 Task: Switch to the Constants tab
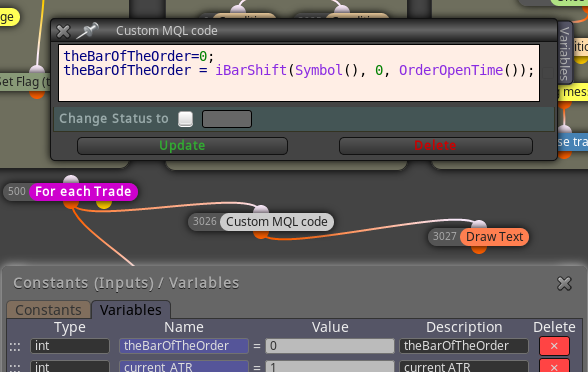coord(48,310)
